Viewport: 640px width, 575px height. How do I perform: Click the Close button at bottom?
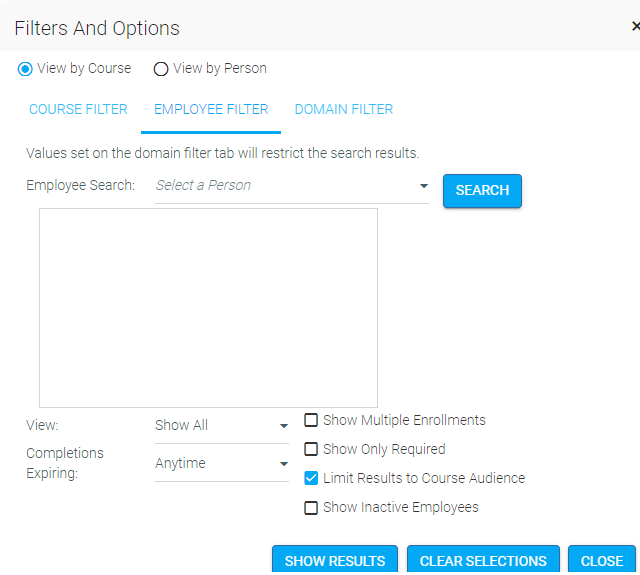[x=602, y=560]
